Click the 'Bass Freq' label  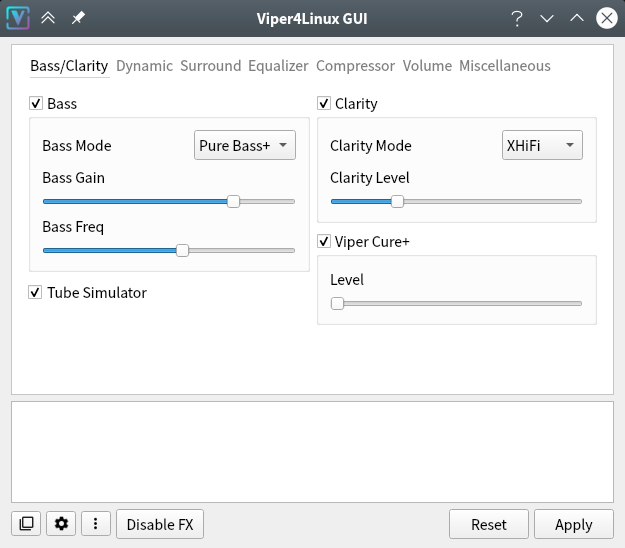click(73, 227)
